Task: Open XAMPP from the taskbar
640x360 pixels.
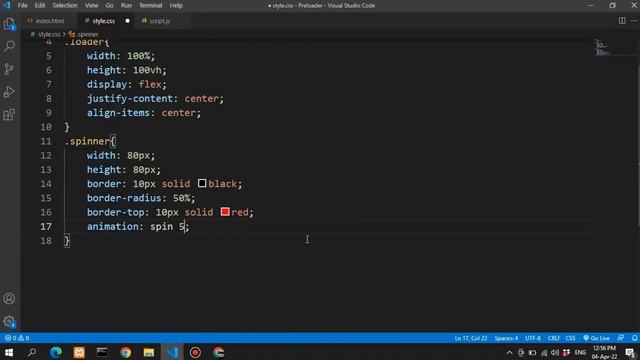Action: [x=79, y=352]
